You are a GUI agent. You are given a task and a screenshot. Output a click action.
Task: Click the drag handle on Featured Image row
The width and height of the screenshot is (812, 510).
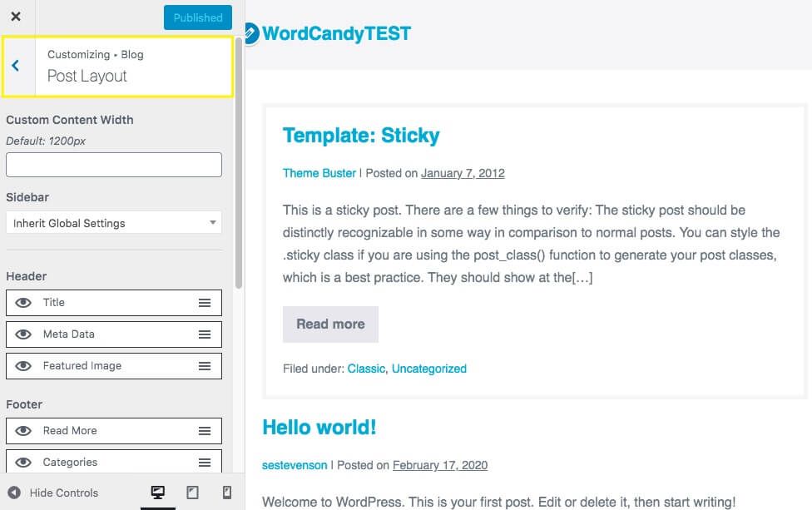(205, 366)
